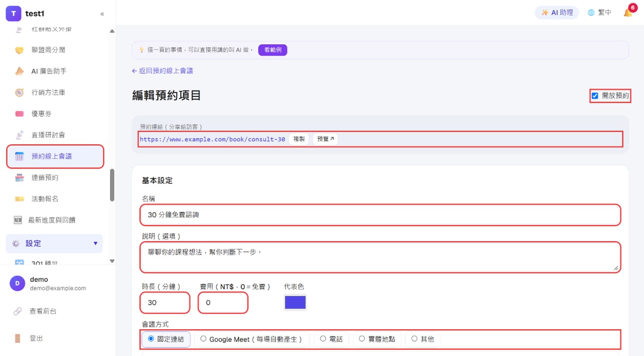Click the 聯盟商分潤 handshake icon
The height and width of the screenshot is (356, 644).
click(x=19, y=50)
